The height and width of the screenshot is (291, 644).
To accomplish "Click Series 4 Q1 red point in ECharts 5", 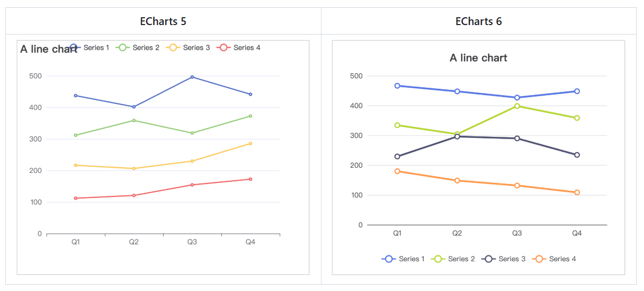I will (x=76, y=198).
